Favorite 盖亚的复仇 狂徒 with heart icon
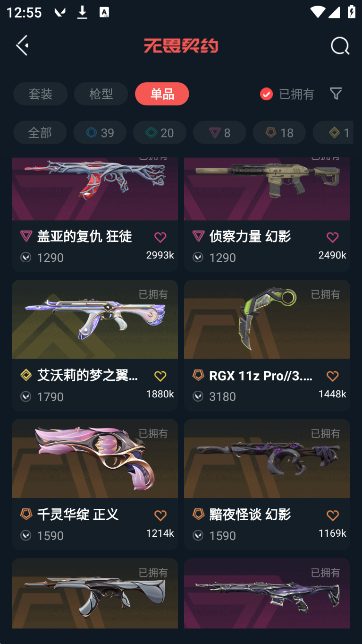The height and width of the screenshot is (644, 362). point(160,237)
